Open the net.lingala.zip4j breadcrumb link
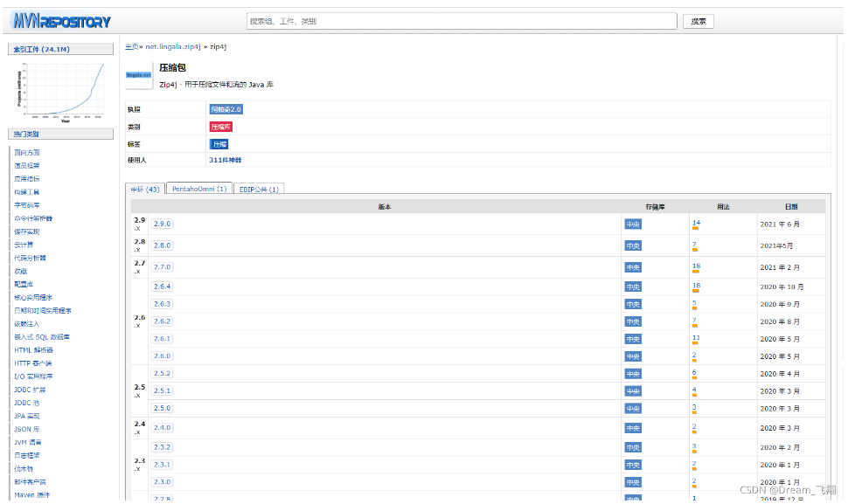 point(173,47)
